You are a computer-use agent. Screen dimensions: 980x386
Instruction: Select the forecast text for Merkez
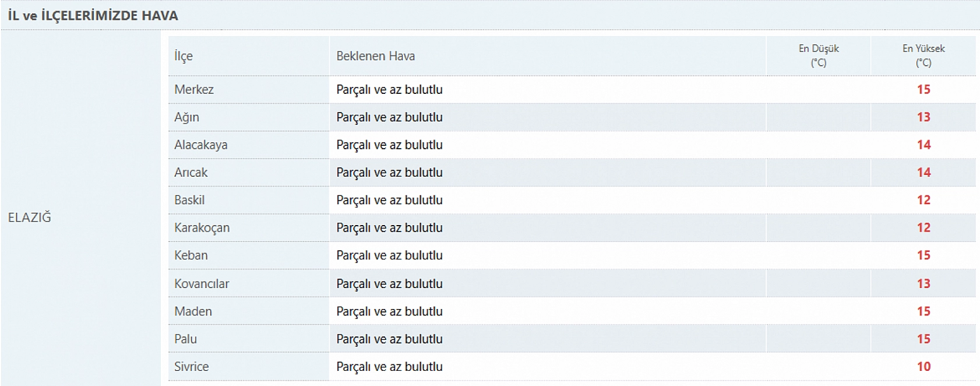click(x=389, y=90)
